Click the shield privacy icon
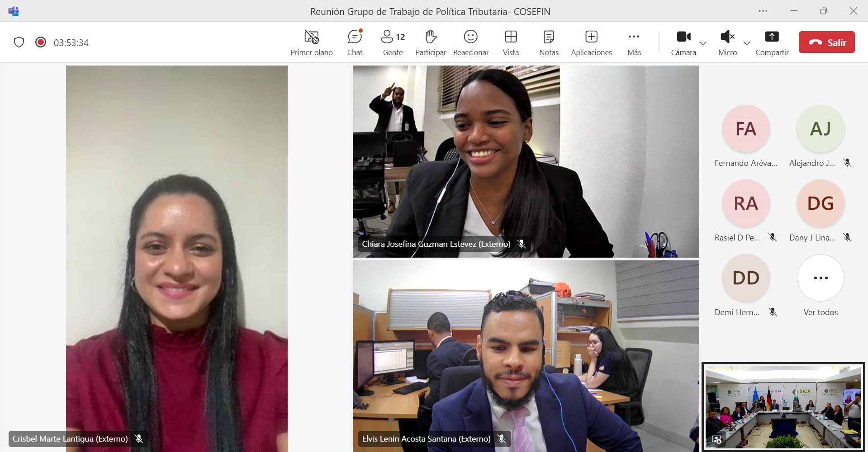 coord(19,42)
